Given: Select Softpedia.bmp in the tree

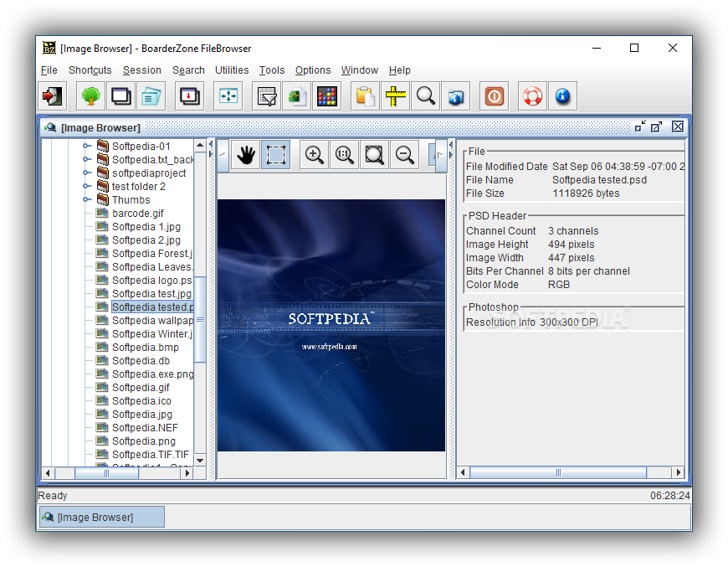Looking at the screenshot, I should click(146, 348).
